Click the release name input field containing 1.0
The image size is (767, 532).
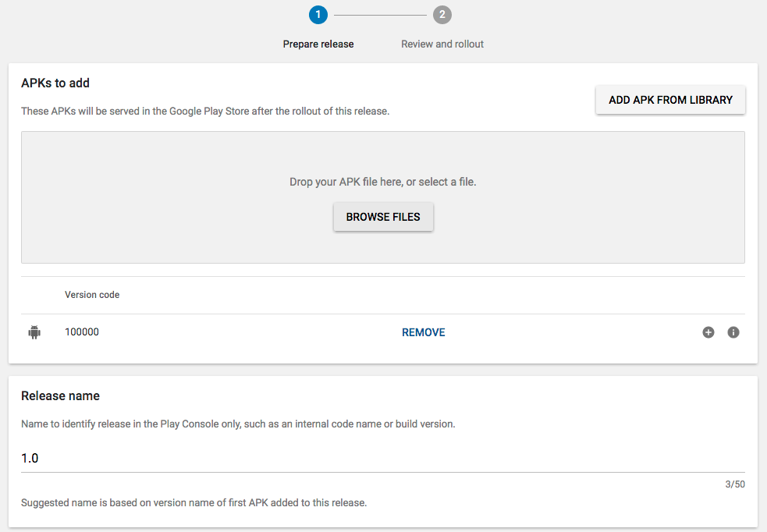(x=382, y=459)
